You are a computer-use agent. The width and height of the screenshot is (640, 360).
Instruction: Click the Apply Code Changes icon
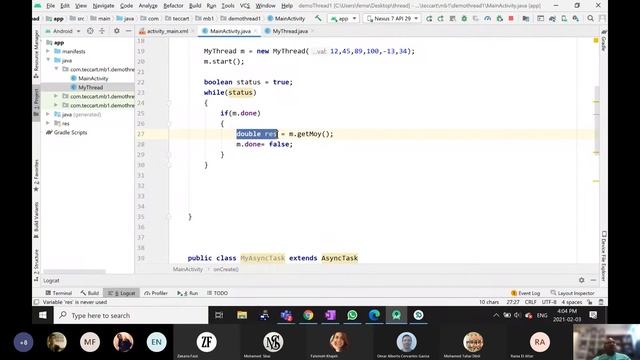tap(453, 18)
